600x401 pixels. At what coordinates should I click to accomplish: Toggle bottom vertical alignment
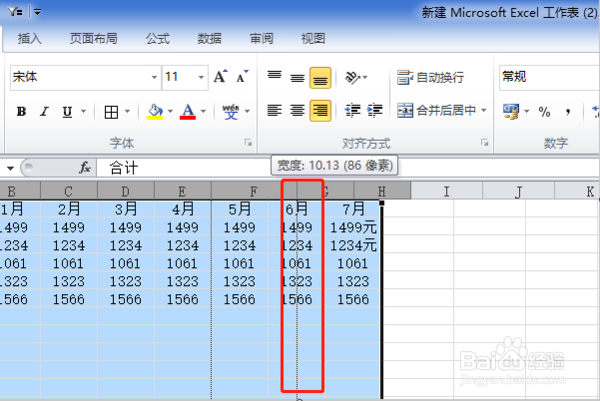320,78
